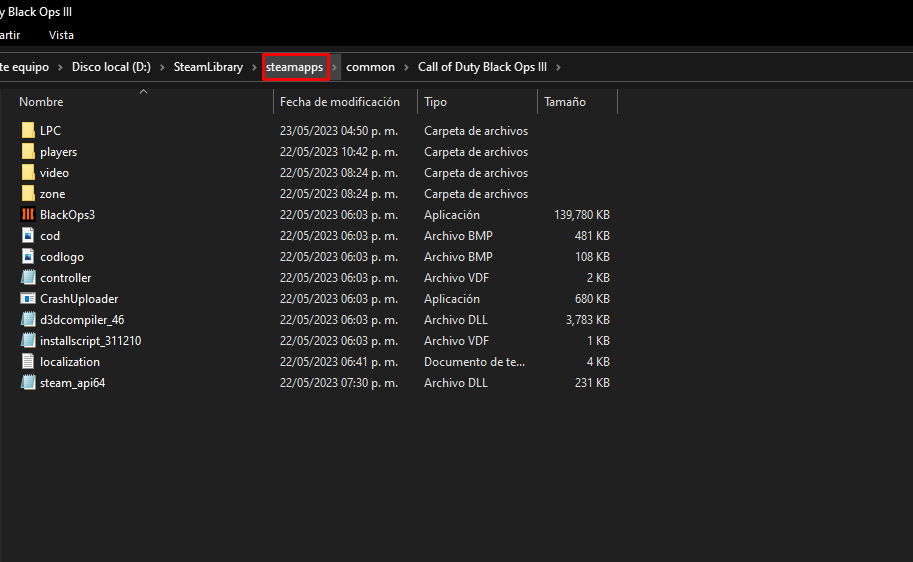Image resolution: width=913 pixels, height=562 pixels.
Task: Select the file name localization
Action: click(70, 362)
